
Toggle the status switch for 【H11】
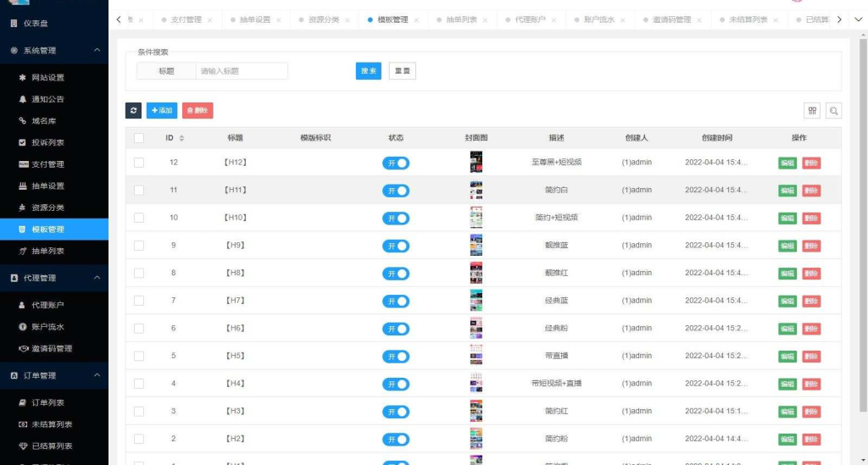tap(396, 191)
